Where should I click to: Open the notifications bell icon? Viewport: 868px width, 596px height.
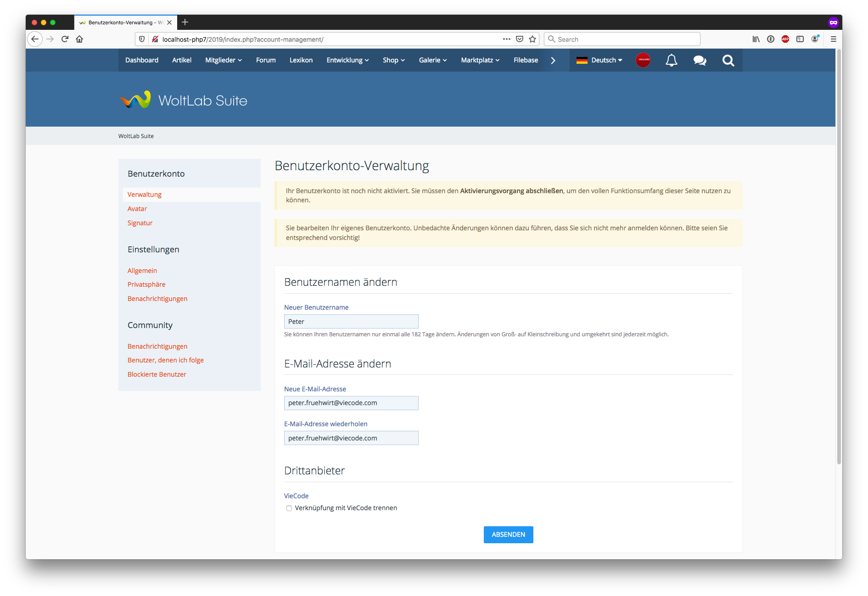pos(671,60)
